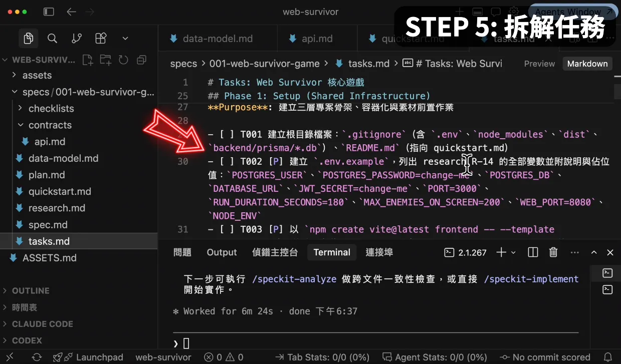Click the tasks.md breadcrumb segment

[x=369, y=64]
